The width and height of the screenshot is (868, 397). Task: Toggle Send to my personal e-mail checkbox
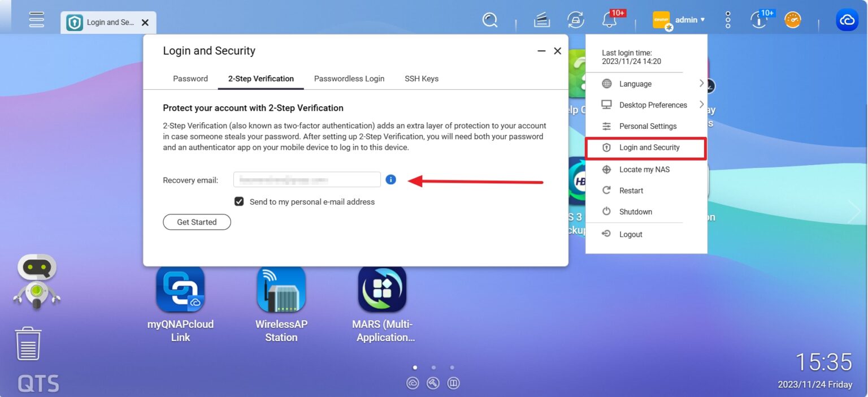click(239, 201)
